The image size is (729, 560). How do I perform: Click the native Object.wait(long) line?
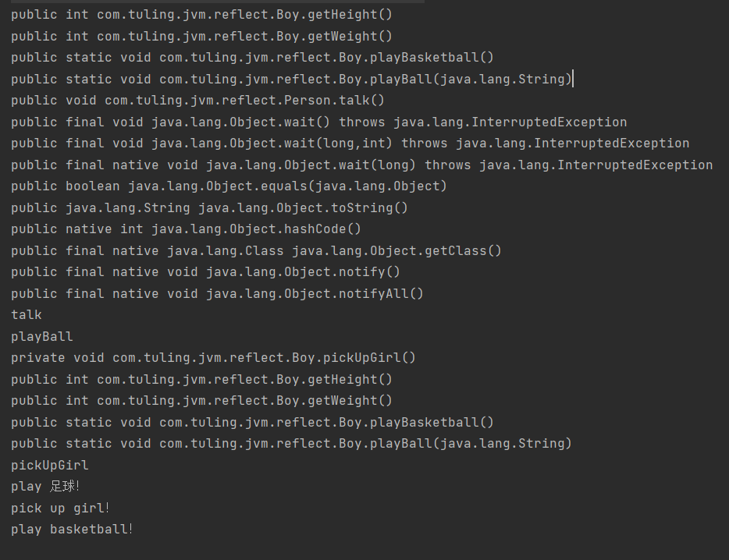click(x=361, y=165)
